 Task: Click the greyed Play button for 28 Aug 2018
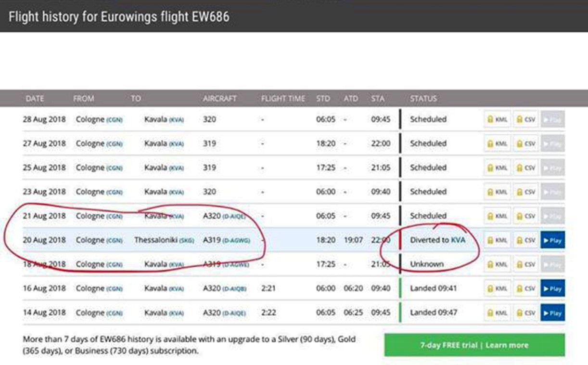click(x=552, y=119)
